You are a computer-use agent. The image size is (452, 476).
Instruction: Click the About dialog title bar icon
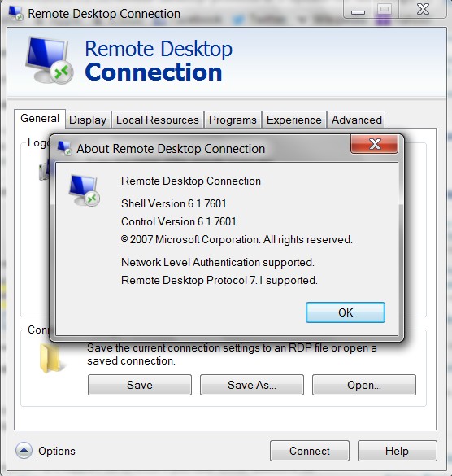[x=64, y=148]
